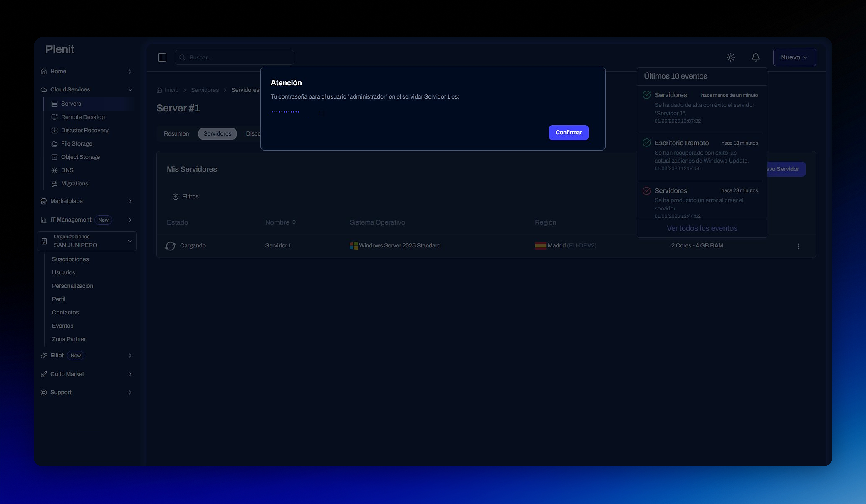Expand the Home menu chevron
Viewport: 866px width, 504px height.
click(x=130, y=72)
